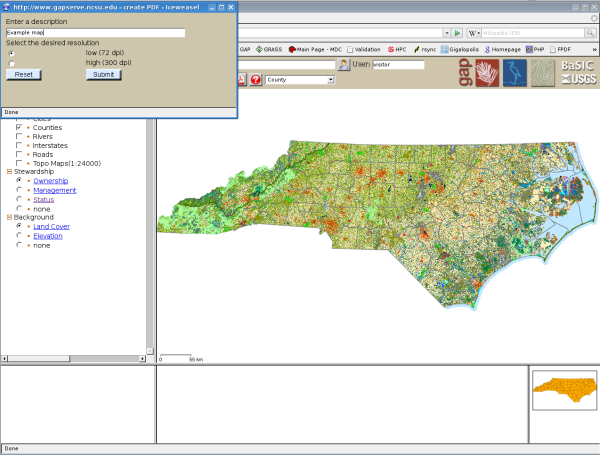The image size is (600, 455).
Task: Select the high (300 dpi) resolution option
Action: pyautogui.click(x=11, y=63)
